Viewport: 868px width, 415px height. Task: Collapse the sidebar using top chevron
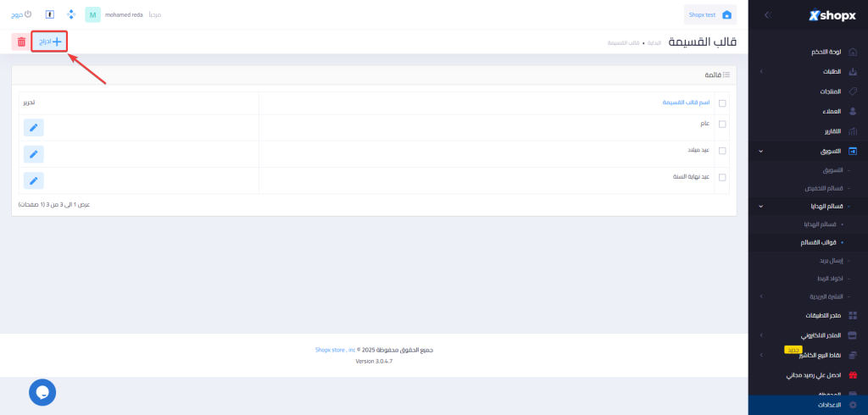tap(767, 15)
